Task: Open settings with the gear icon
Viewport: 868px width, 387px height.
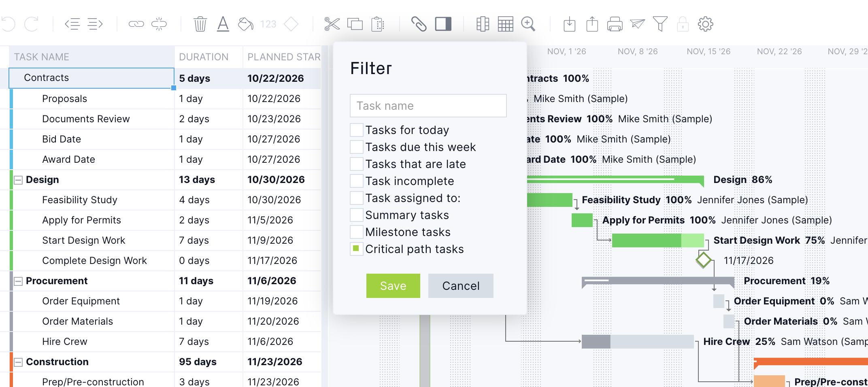Action: 705,24
